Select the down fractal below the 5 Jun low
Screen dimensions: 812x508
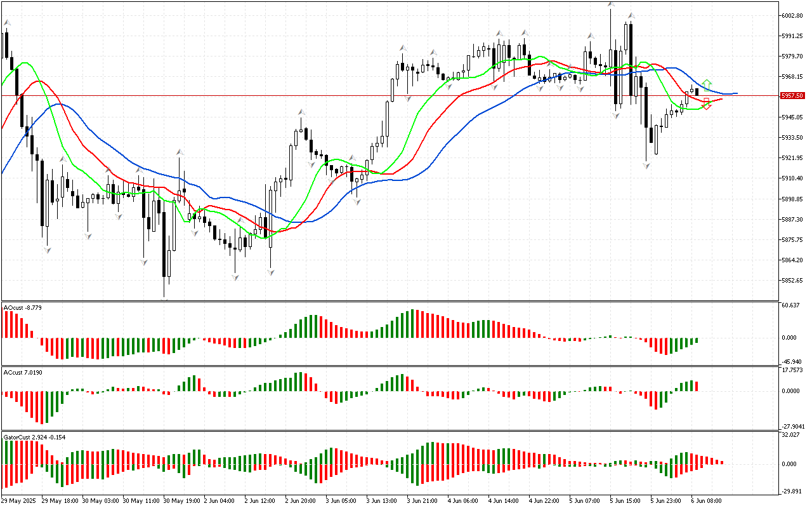(646, 165)
